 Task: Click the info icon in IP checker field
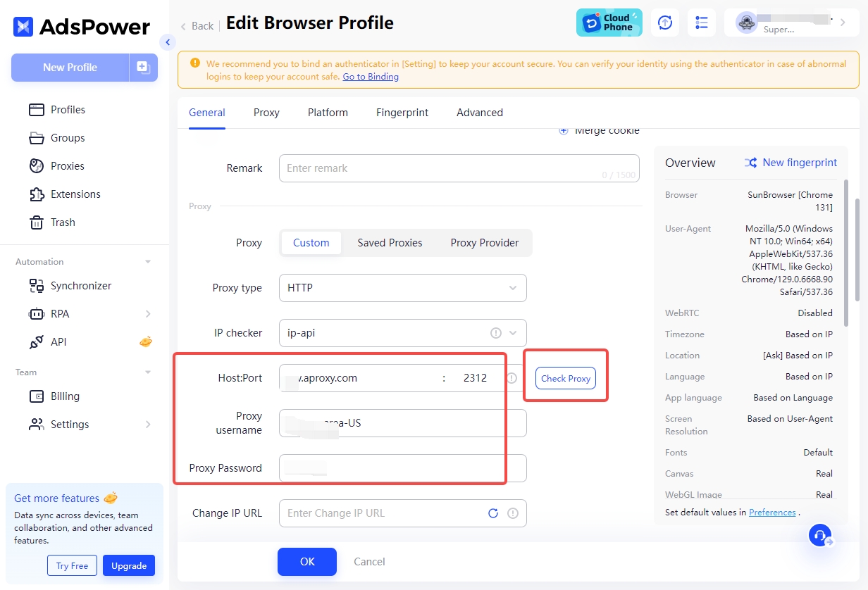coord(495,333)
